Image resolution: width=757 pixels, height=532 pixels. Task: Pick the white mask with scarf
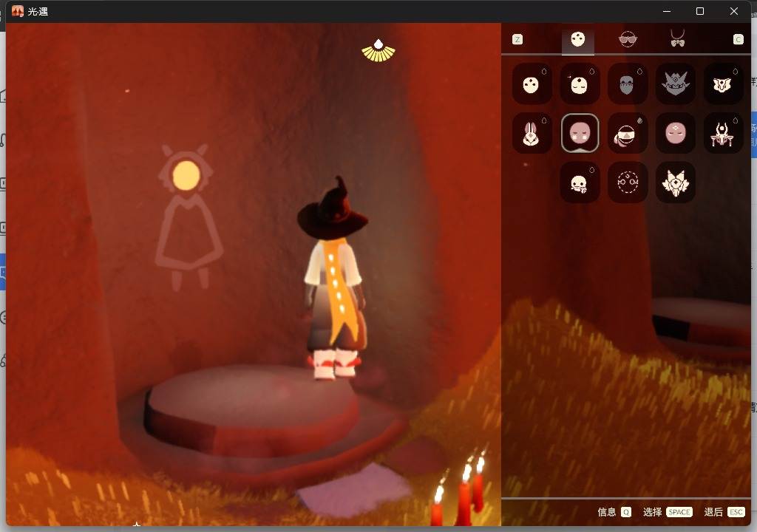580,183
